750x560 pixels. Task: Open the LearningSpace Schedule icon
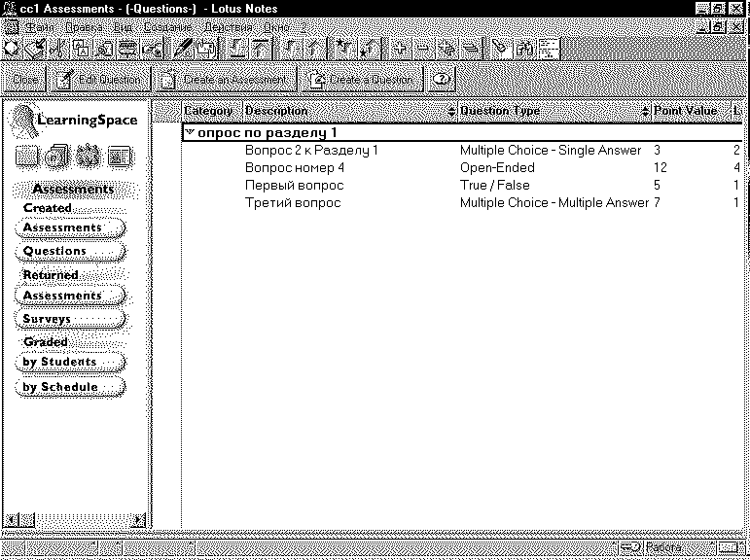[x=27, y=157]
